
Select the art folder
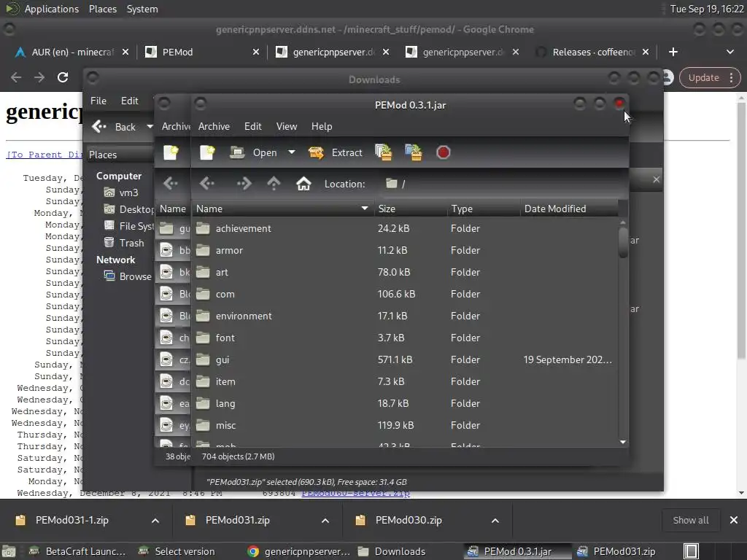(x=405, y=273)
